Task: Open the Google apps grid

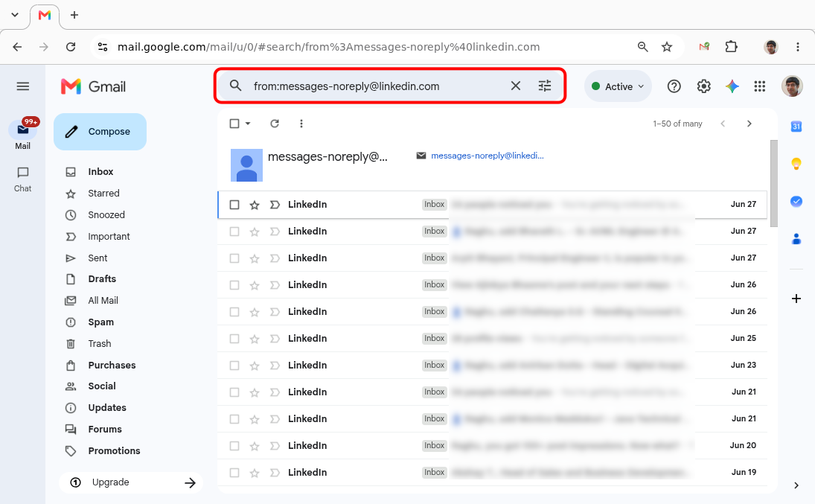Action: point(759,86)
